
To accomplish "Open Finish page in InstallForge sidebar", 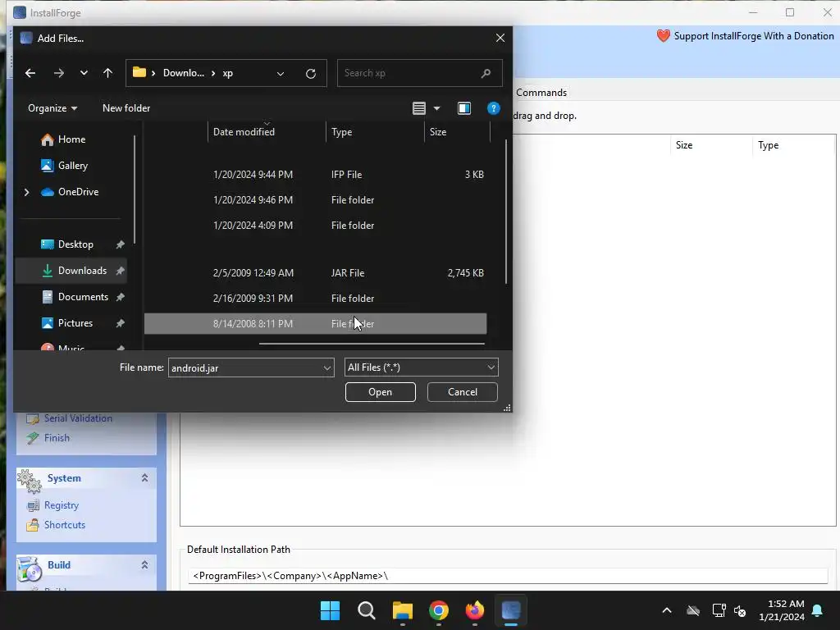I will tap(57, 438).
